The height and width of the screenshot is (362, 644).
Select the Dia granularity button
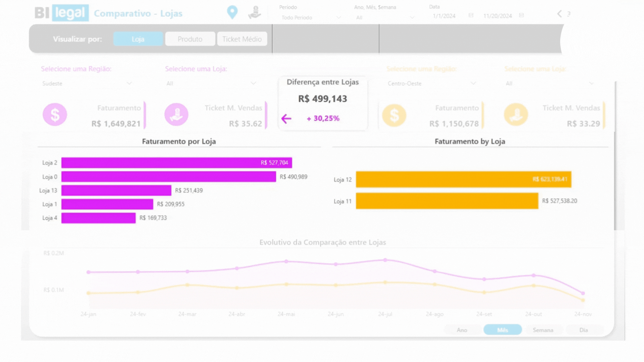pyautogui.click(x=584, y=330)
